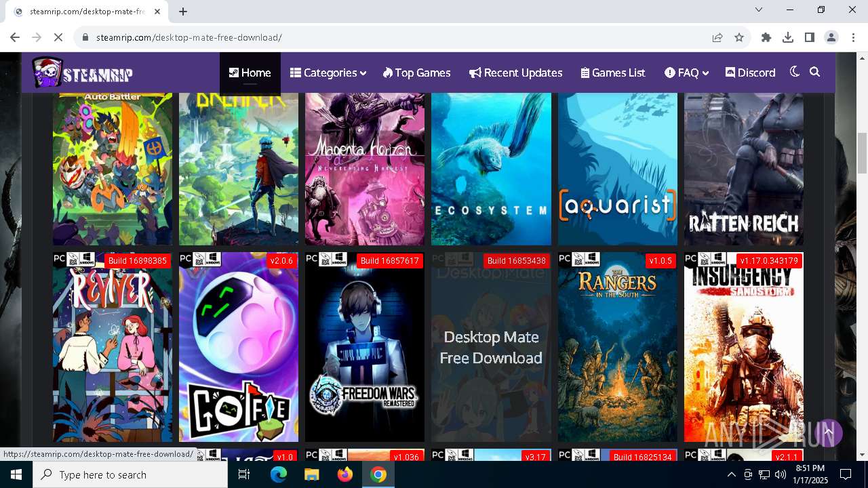Image resolution: width=868 pixels, height=488 pixels.
Task: Toggle Chrome side panel
Action: [810, 37]
